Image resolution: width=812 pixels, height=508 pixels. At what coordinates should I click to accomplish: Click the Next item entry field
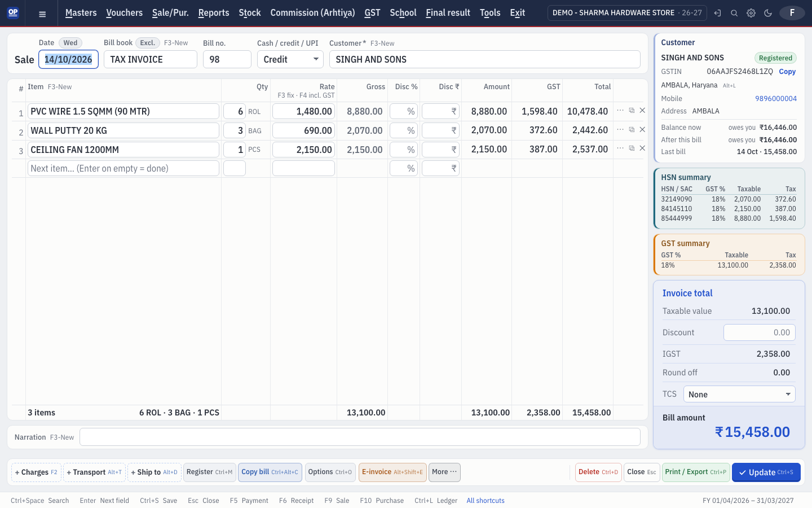(x=123, y=168)
